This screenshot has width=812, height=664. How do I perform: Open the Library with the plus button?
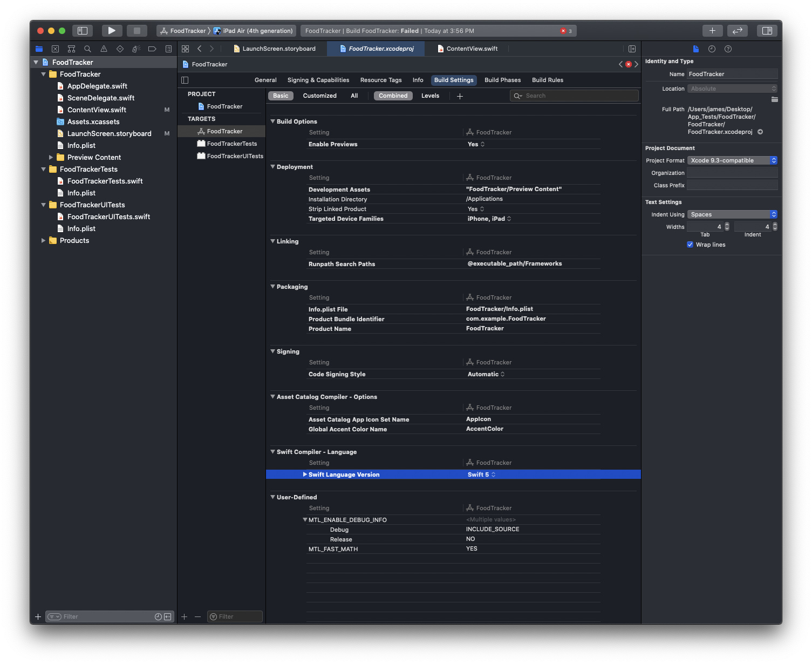[712, 31]
